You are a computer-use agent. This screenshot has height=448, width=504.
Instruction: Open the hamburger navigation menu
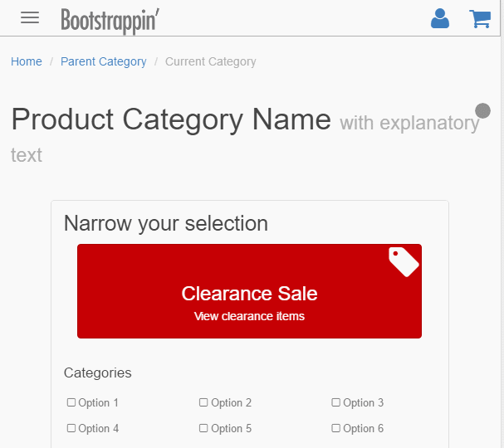click(x=30, y=17)
